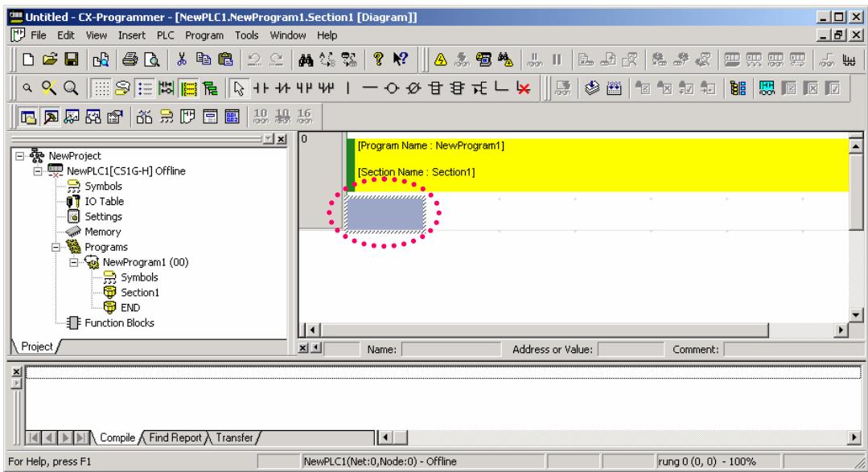The image size is (868, 472).
Task: Click the selected blue ladder cell
Action: (x=385, y=214)
